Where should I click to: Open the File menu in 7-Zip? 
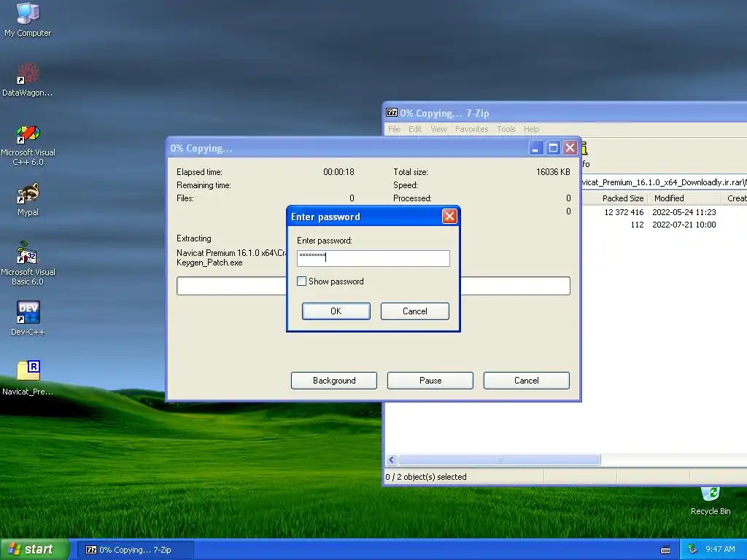[x=394, y=129]
